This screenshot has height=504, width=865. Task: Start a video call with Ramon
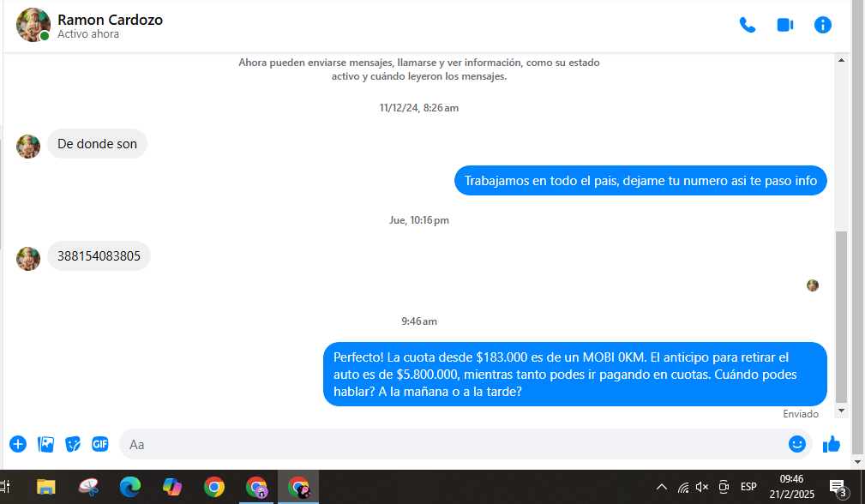[x=784, y=25]
